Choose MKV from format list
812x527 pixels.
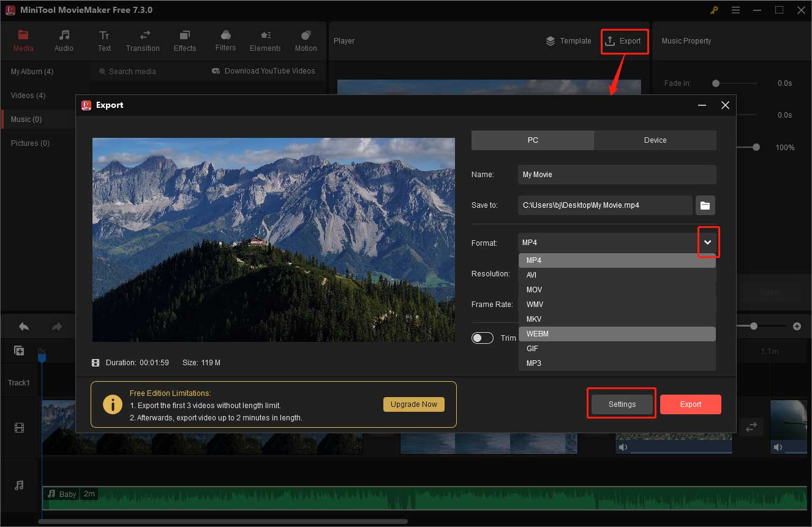(617, 319)
